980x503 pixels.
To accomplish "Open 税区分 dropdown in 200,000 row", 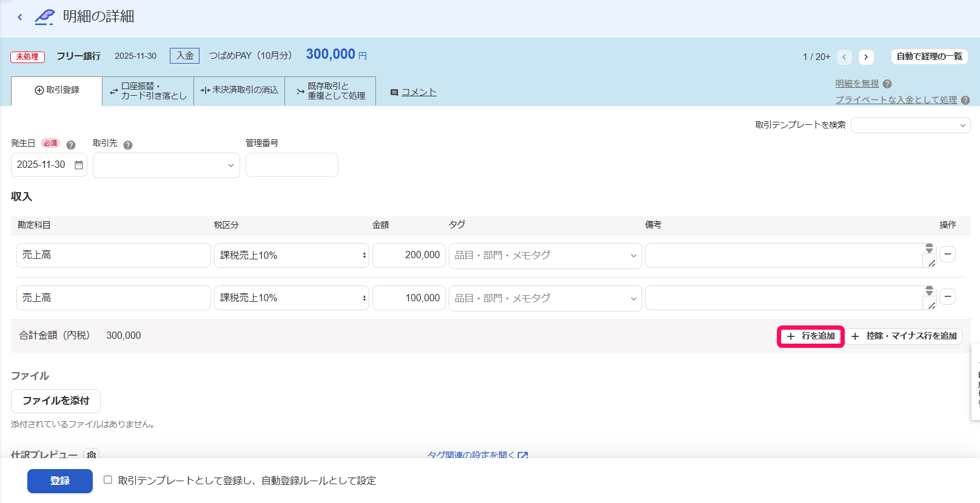I will click(291, 256).
